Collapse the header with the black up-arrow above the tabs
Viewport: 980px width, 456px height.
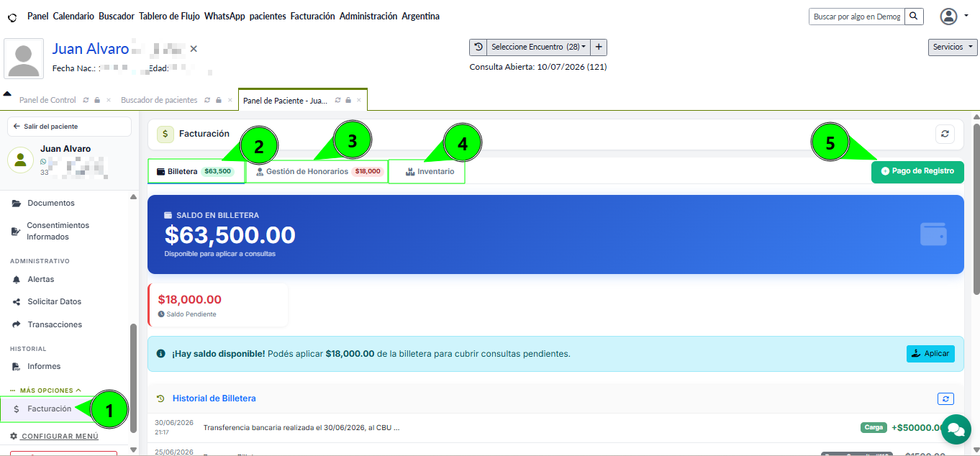tap(7, 94)
